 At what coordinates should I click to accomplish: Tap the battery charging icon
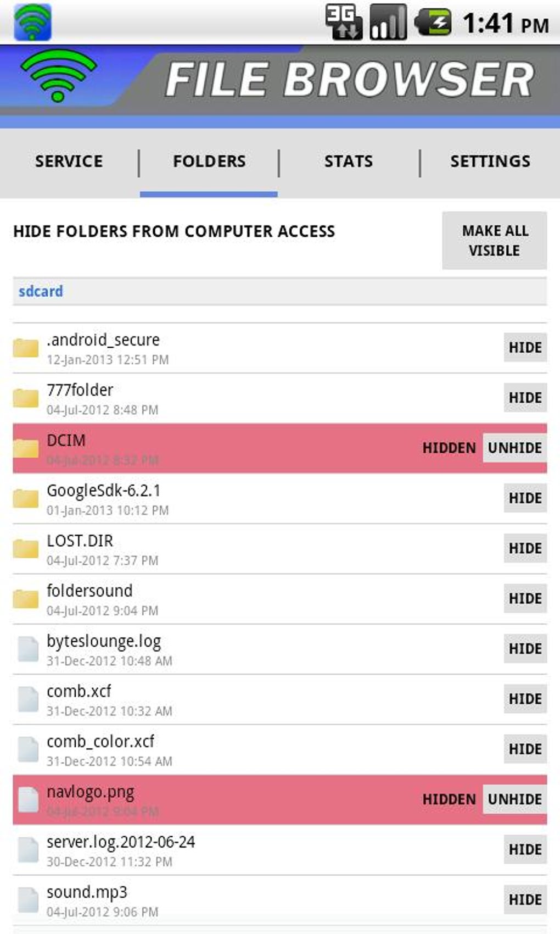point(433,23)
